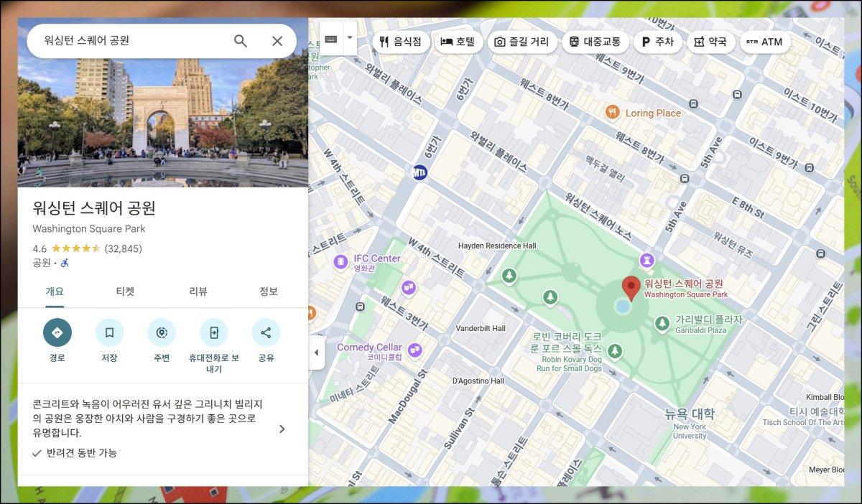Viewport: 862px width, 504px height.
Task: Expand the park description chevron
Action: point(282,429)
